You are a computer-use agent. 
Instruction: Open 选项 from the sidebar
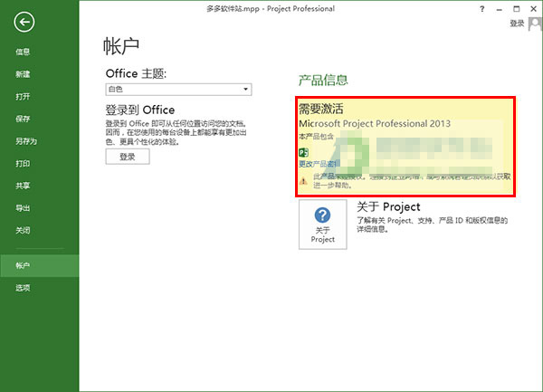click(23, 288)
